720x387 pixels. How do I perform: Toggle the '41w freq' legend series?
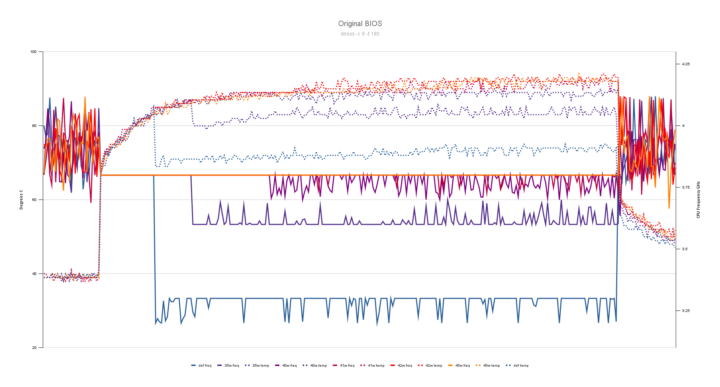click(x=343, y=365)
